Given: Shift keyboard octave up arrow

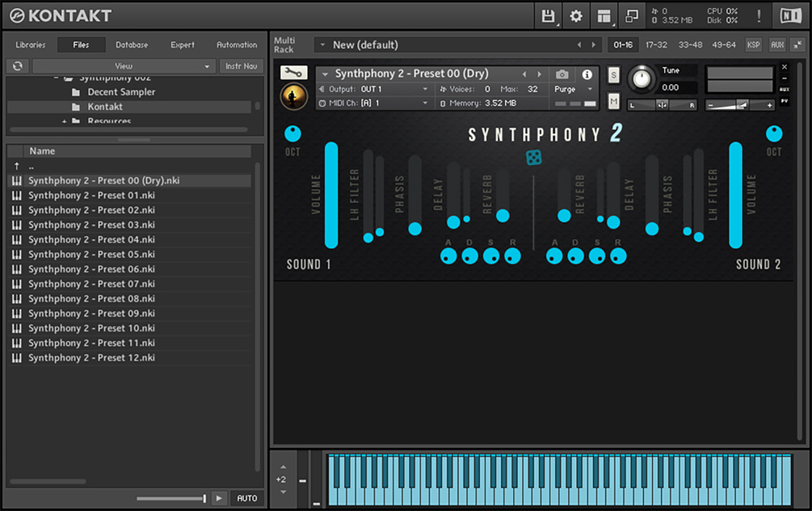Looking at the screenshot, I should pyautogui.click(x=284, y=467).
